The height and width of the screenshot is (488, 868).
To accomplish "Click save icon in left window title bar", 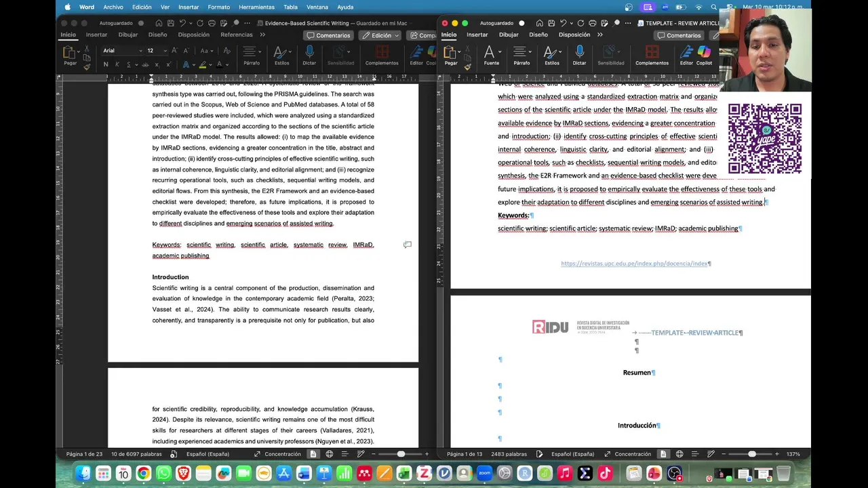I will (x=170, y=23).
